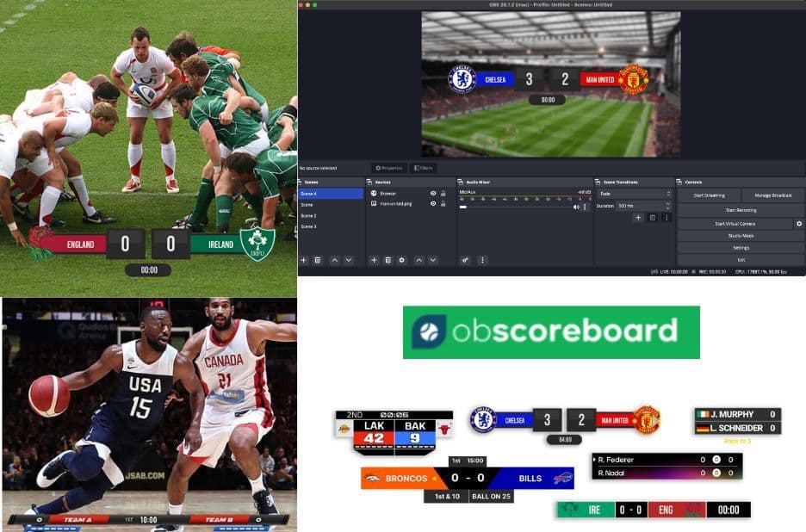
Task: Select Scene 4 in Scenes list
Action: tap(331, 194)
